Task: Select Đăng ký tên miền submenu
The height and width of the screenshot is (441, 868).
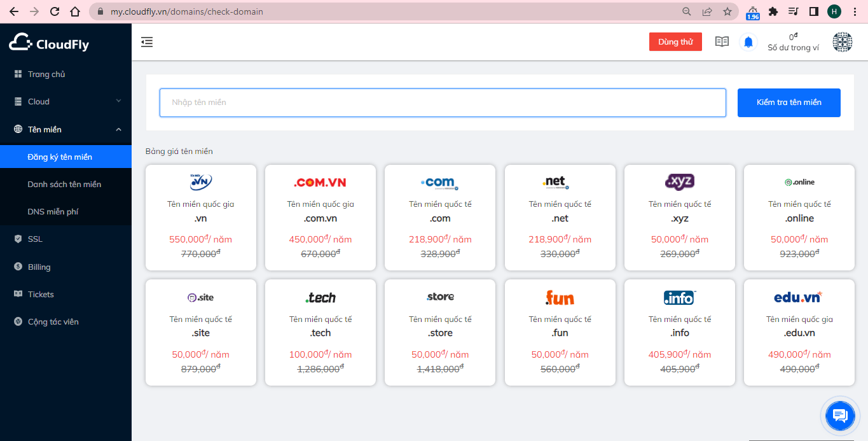Action: click(65, 157)
